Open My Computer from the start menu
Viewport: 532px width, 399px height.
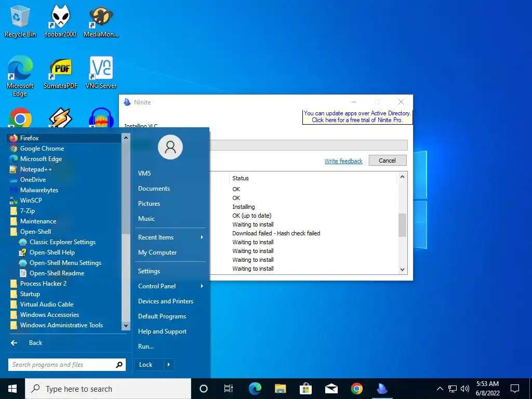170,252
